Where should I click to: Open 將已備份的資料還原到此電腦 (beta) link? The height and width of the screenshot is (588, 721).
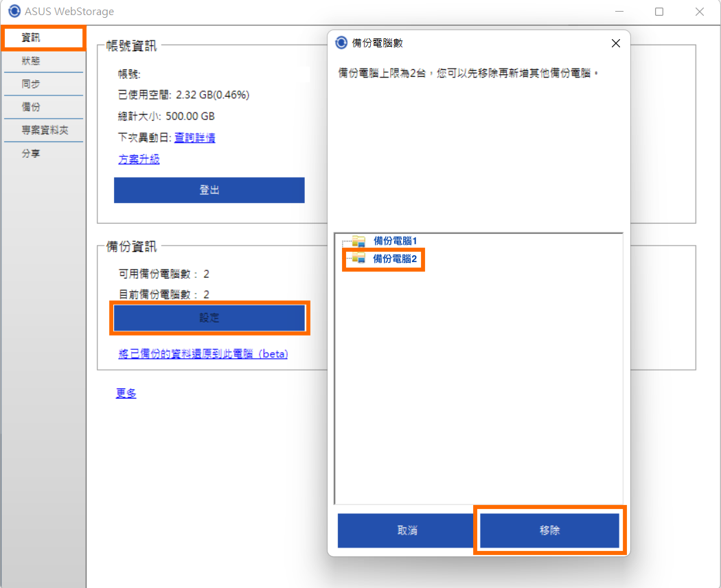[x=203, y=353]
